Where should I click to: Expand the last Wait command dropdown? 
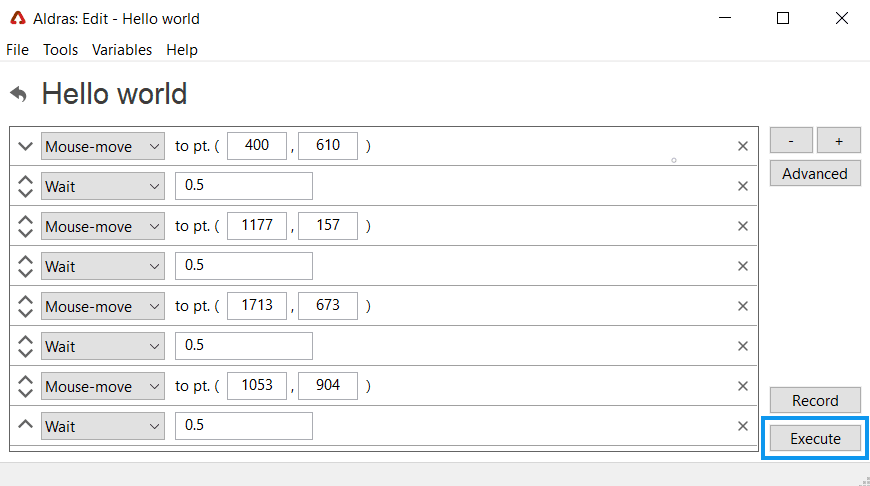click(x=103, y=426)
